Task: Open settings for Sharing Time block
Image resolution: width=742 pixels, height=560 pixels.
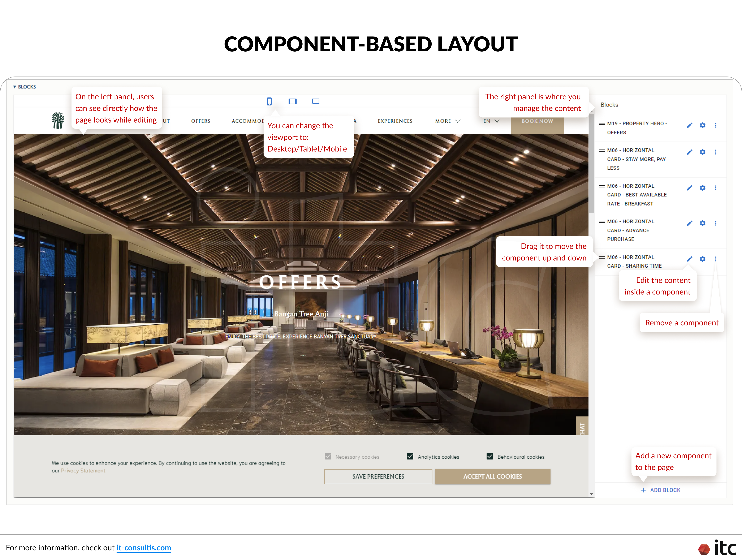Action: point(702,259)
